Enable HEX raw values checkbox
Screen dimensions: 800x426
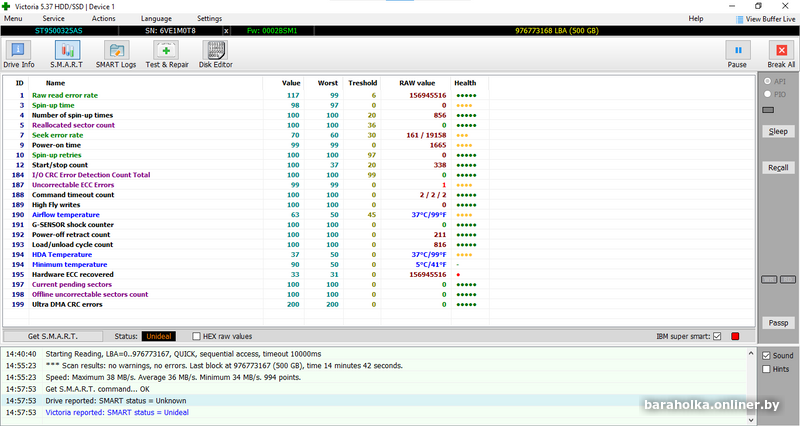(x=196, y=336)
